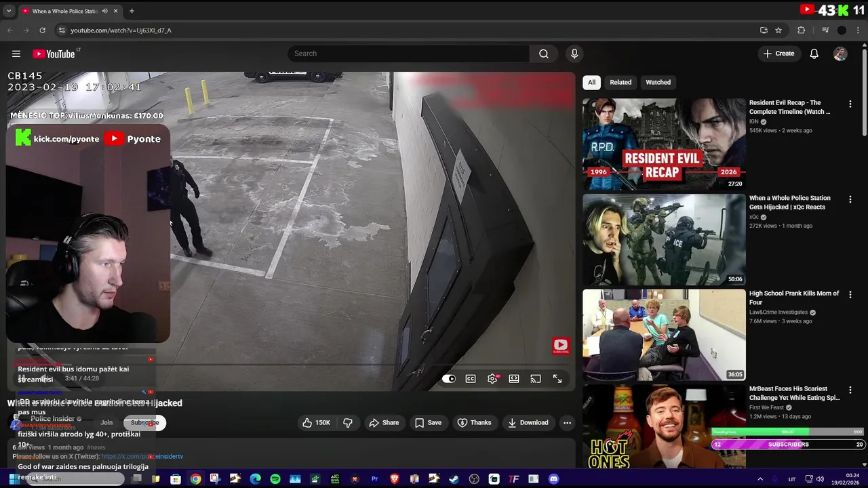Start voice search with microphone icon

(x=574, y=54)
